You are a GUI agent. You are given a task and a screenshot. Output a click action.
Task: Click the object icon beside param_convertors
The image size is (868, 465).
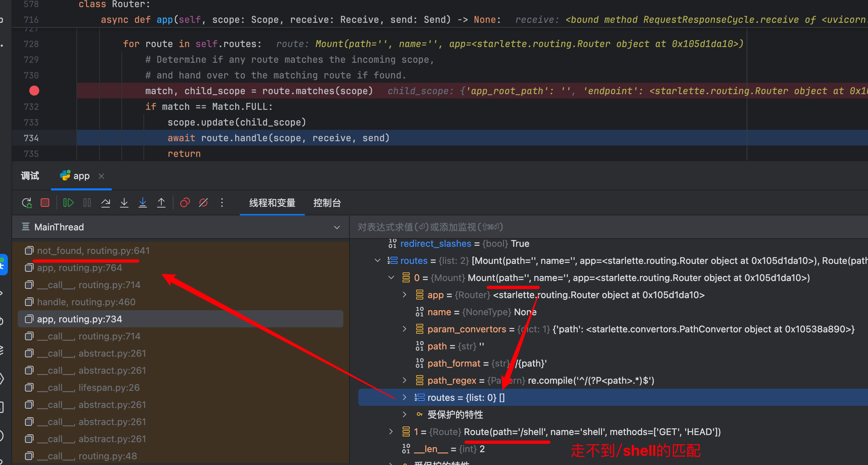coord(419,329)
